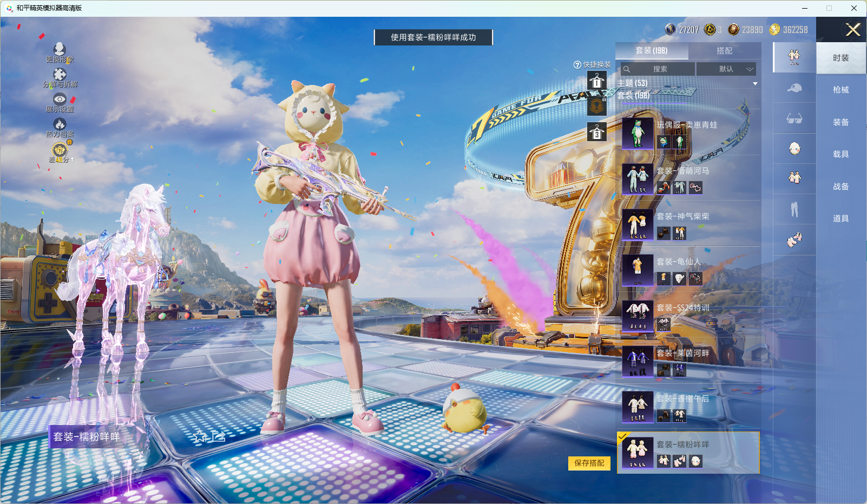Switch to the 套装(198) tab
Viewport: 867px width, 504px height.
[x=652, y=50]
